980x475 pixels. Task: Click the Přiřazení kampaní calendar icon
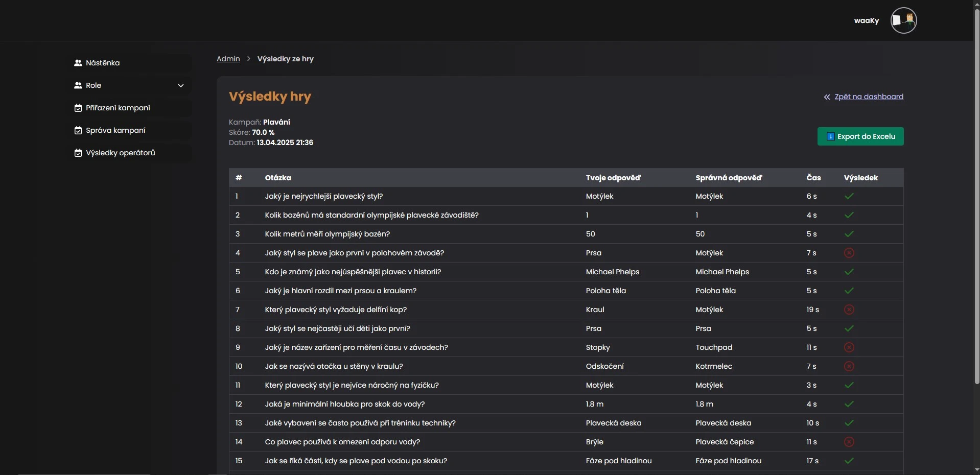coord(78,108)
